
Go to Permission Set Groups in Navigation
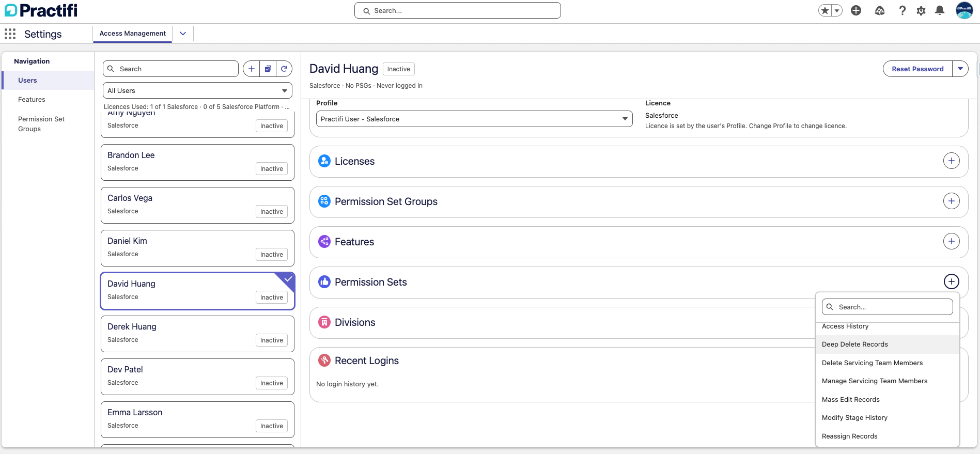pyautogui.click(x=48, y=124)
